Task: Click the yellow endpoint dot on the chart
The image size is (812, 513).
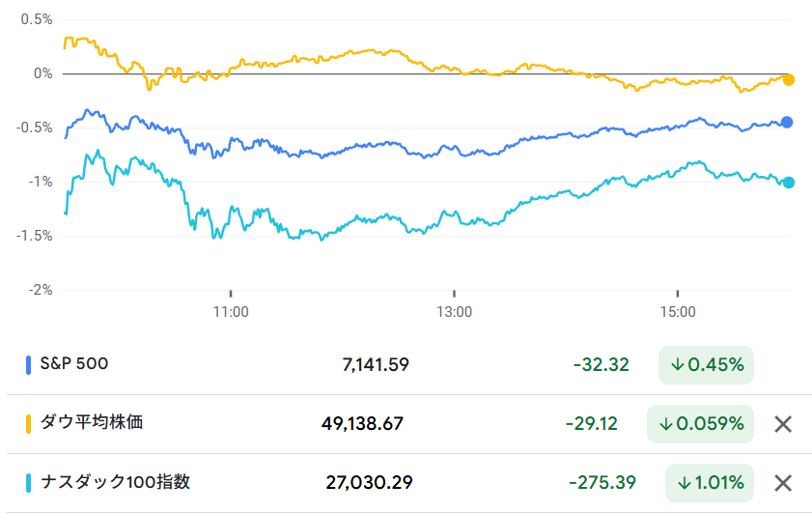Action: click(788, 80)
